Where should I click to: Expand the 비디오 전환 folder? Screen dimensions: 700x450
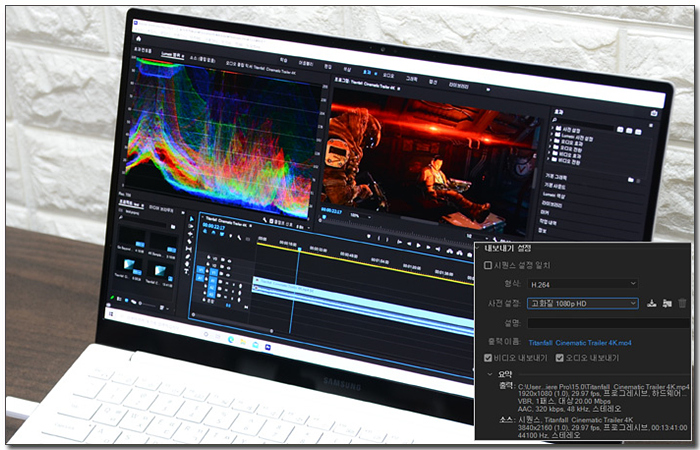pyautogui.click(x=549, y=158)
